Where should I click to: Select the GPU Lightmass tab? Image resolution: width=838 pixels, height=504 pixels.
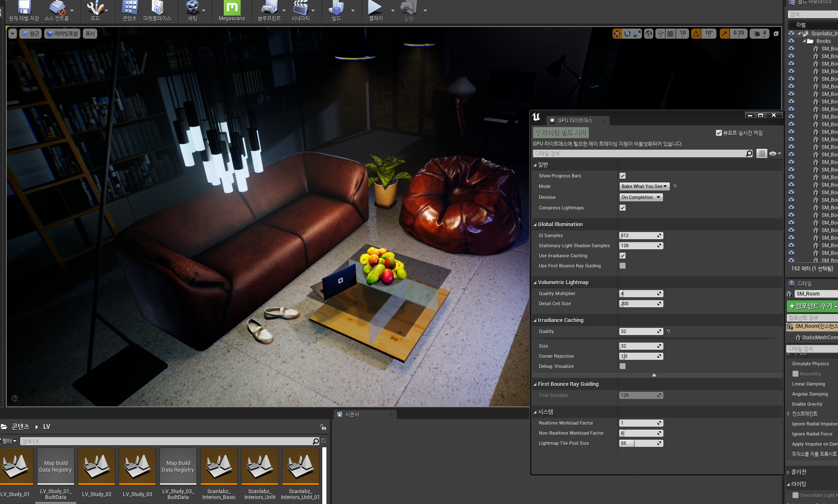pos(575,121)
